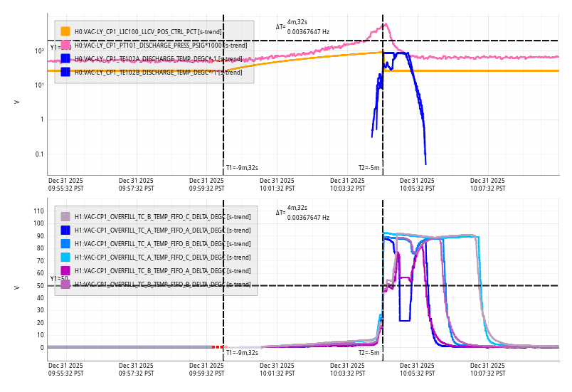Image resolution: width=572 pixels, height=392 pixels.
Task: Select the TC_A_TEMP_FIFO_B_DELTA legend entry text
Action: tap(162, 243)
